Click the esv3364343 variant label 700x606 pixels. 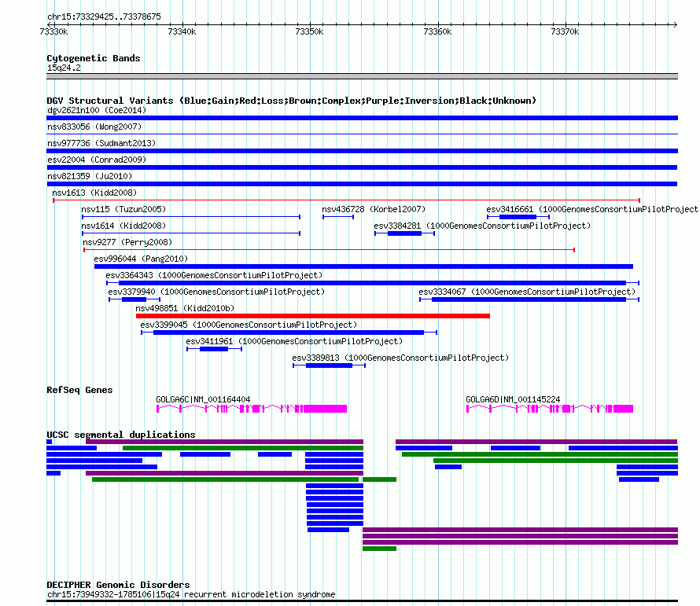(x=214, y=275)
